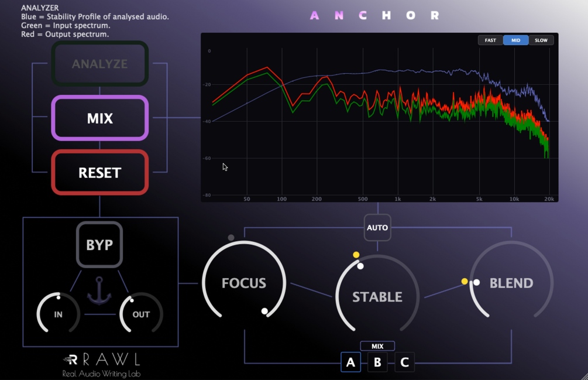Click the gray dot above FOCUS knob
The width and height of the screenshot is (588, 380).
pyautogui.click(x=231, y=238)
